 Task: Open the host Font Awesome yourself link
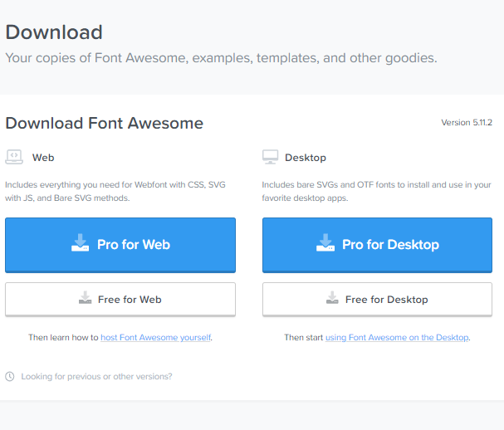pos(156,338)
